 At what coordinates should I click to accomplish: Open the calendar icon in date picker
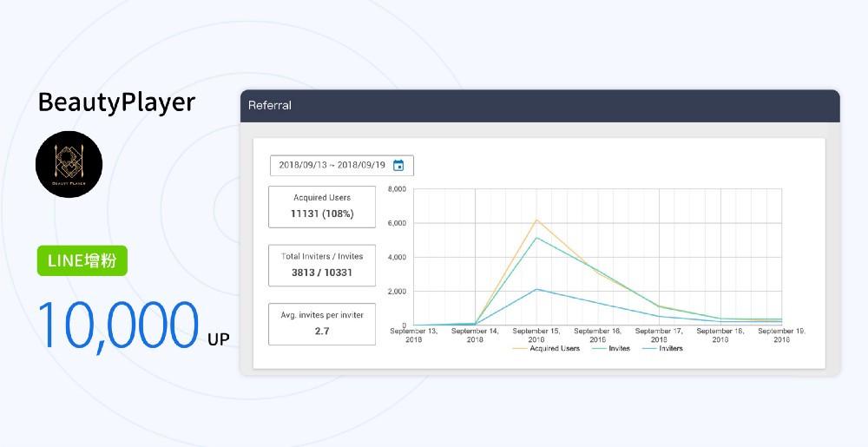coord(398,166)
